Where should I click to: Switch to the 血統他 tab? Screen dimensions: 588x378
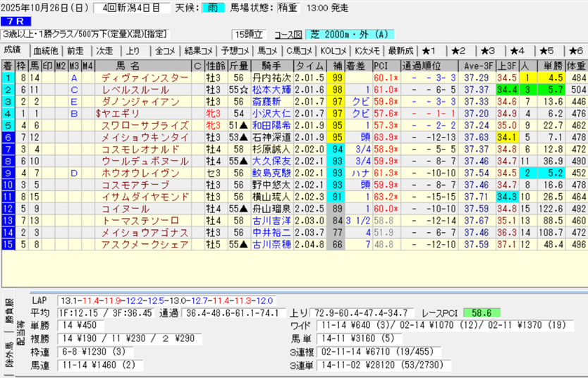click(46, 51)
